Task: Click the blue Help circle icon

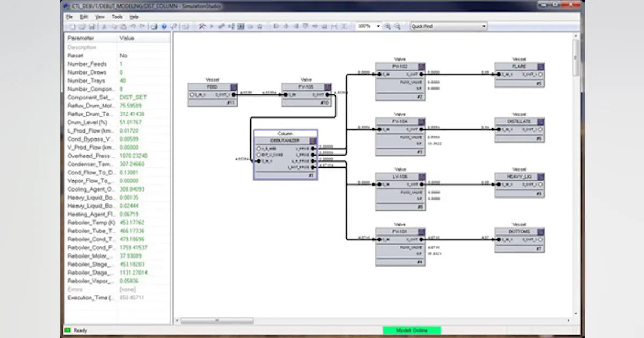Action: (164, 26)
